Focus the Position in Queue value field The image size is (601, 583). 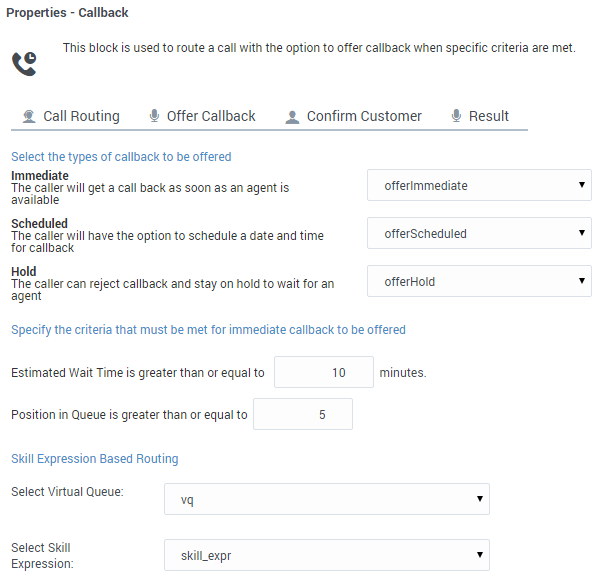(x=303, y=414)
